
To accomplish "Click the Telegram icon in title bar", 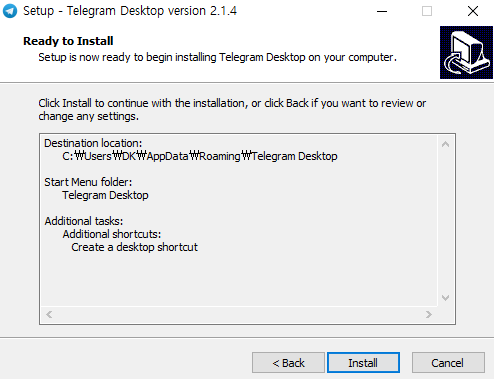I will click(10, 11).
